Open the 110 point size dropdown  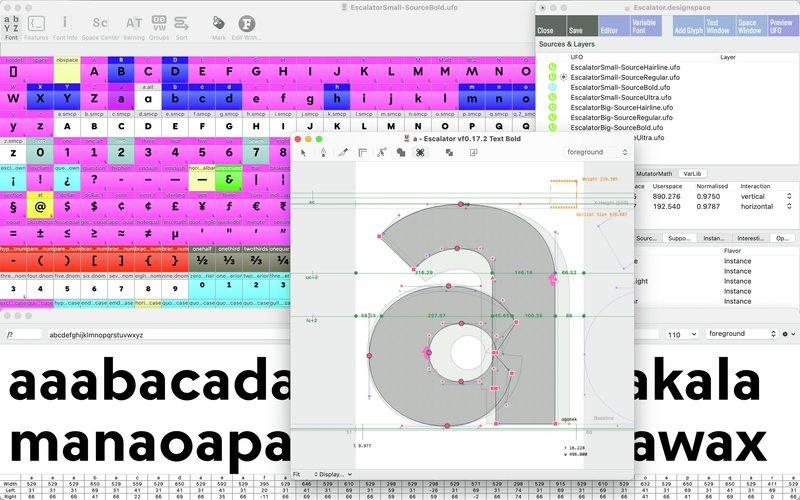[682, 333]
